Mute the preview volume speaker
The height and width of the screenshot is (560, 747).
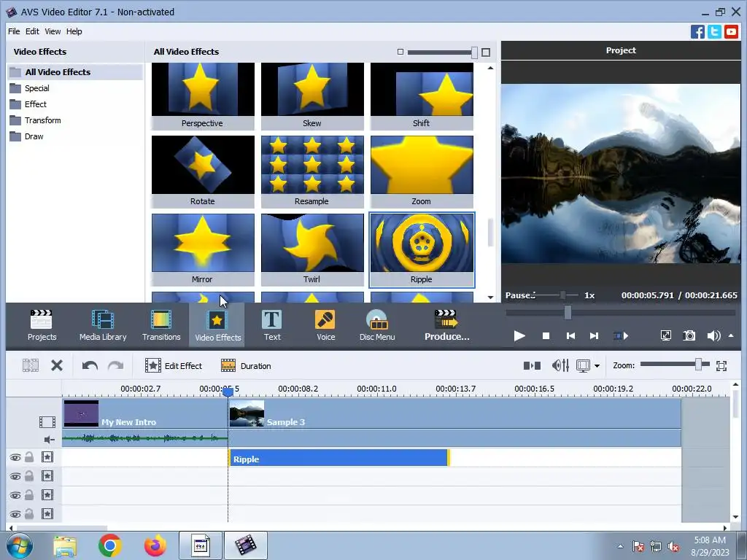pos(713,336)
